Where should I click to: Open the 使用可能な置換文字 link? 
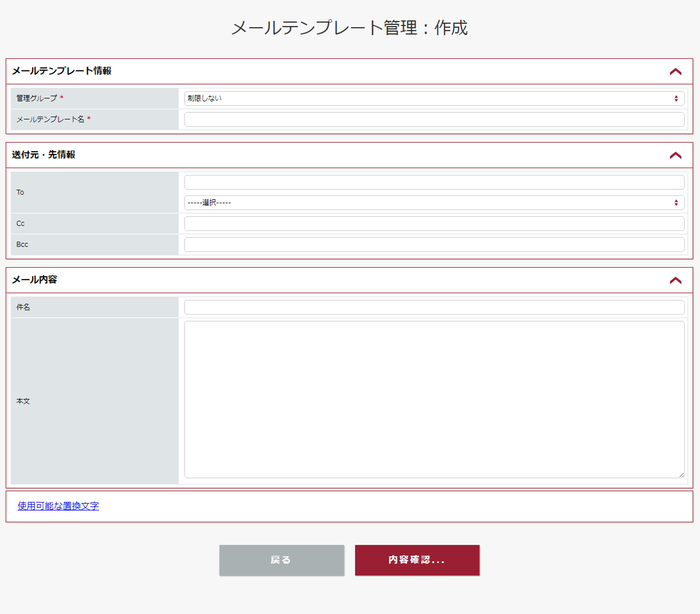[58, 506]
